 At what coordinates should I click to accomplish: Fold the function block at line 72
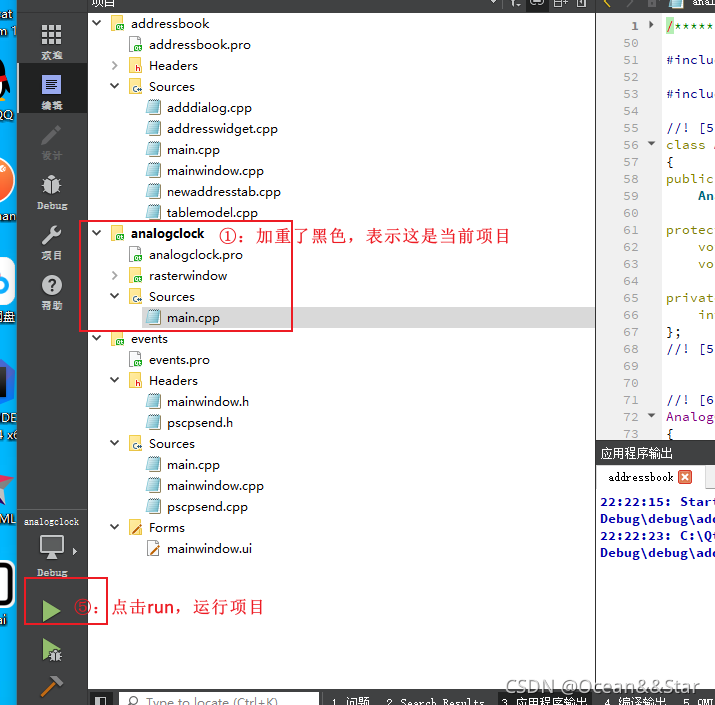652,416
